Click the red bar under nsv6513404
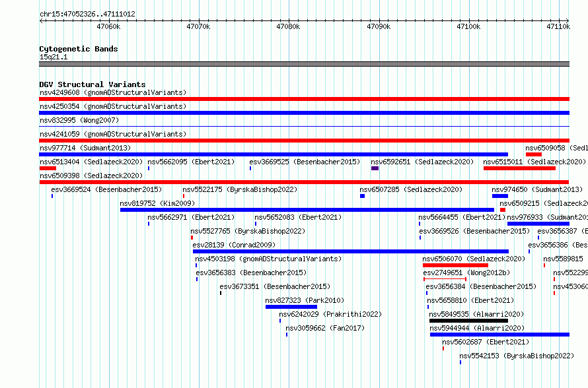 48,168
